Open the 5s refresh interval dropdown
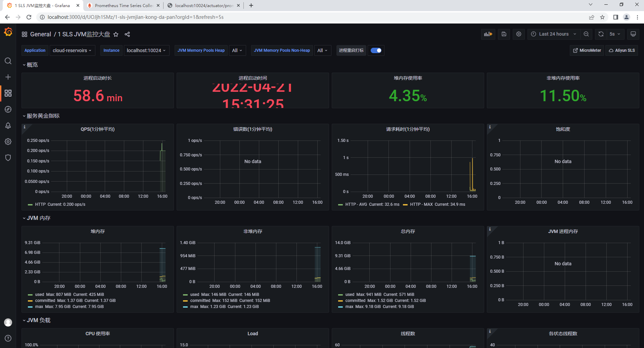The width and height of the screenshot is (644, 348). click(615, 34)
